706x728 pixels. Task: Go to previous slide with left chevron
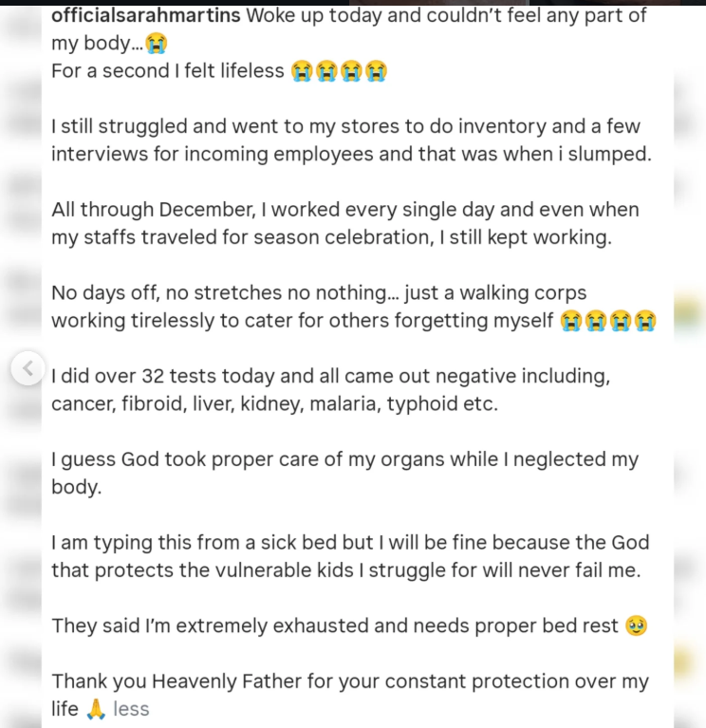click(28, 367)
